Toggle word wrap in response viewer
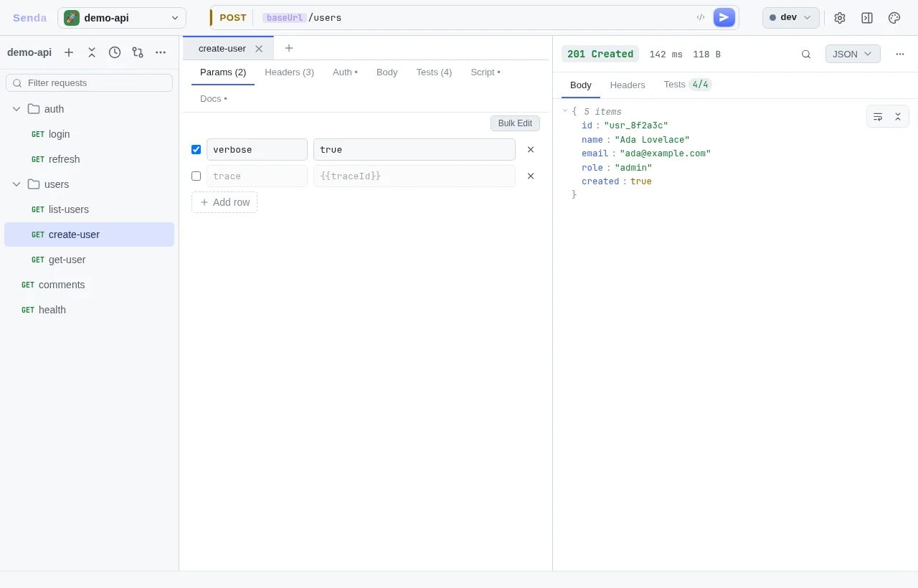 click(878, 116)
